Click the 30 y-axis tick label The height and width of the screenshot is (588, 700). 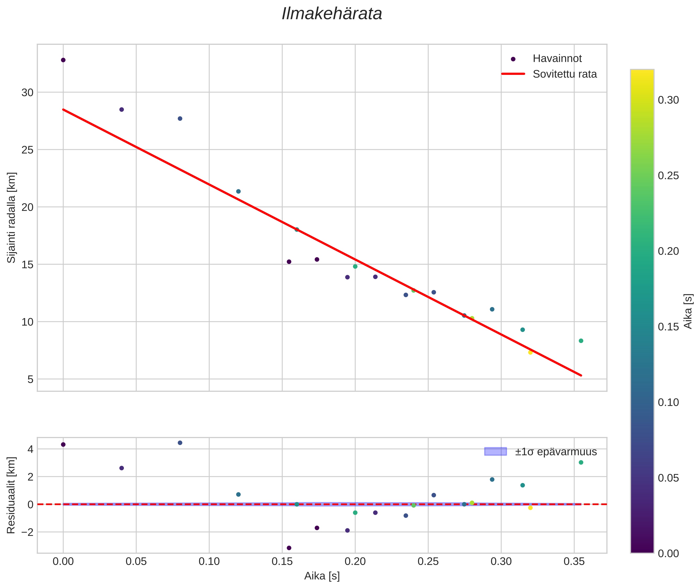coord(27,93)
